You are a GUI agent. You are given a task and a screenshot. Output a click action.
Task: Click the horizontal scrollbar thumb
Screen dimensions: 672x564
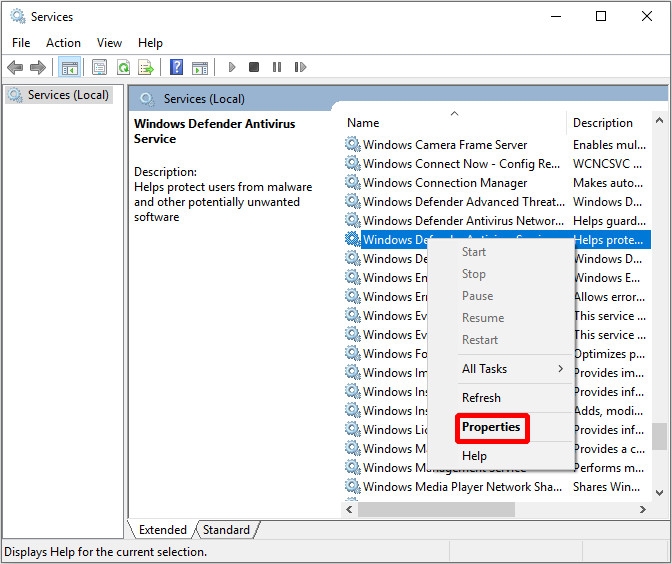(x=436, y=510)
